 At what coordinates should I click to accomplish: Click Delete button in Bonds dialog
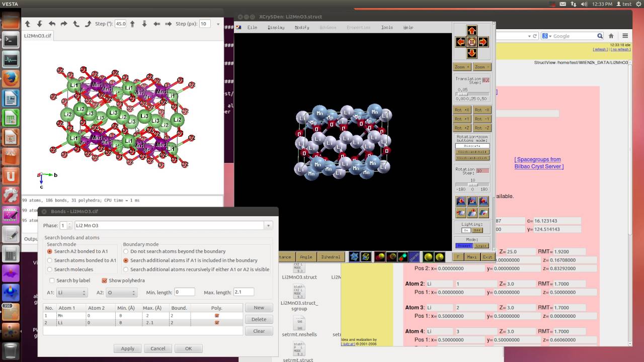(259, 319)
